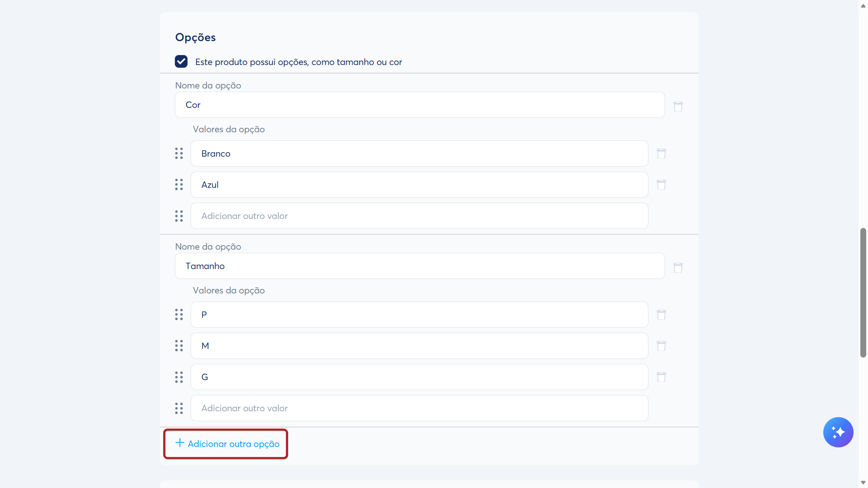Click 'Adicionar outra opção' link
This screenshot has height=488, width=868.
(x=227, y=444)
